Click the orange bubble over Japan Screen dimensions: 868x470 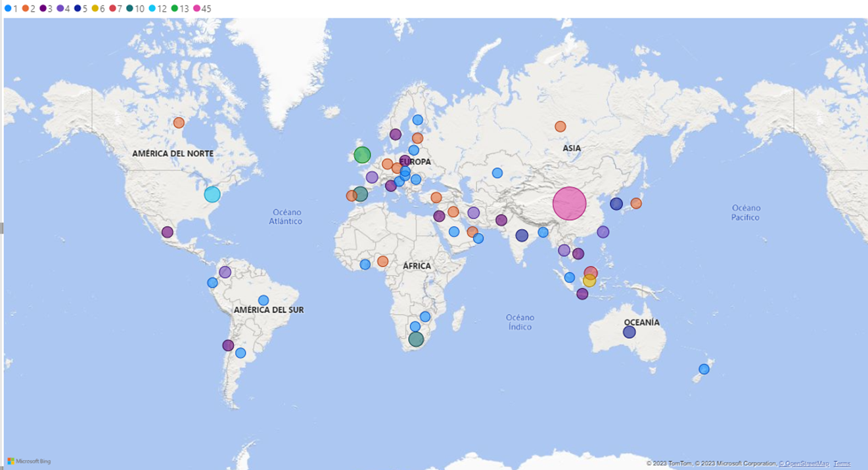(636, 203)
